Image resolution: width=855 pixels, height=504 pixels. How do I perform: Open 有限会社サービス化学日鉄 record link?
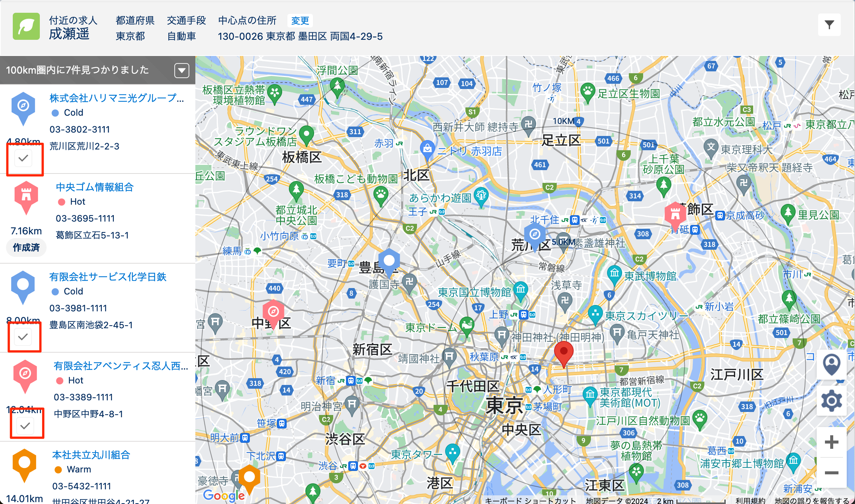108,277
